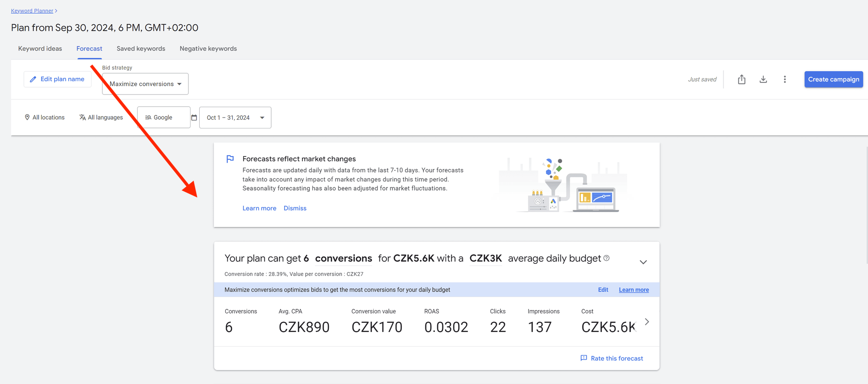Open the Keyword Planner breadcrumb link
This screenshot has height=384, width=868.
coord(32,11)
